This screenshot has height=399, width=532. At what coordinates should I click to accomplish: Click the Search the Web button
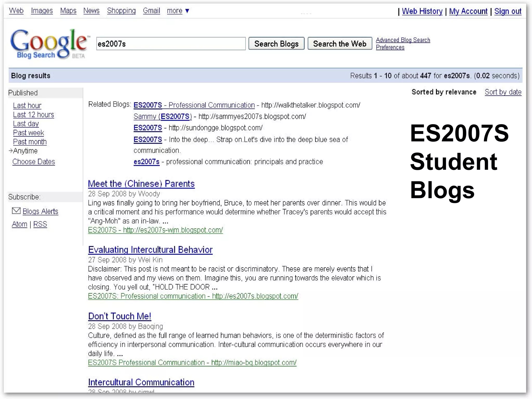(x=340, y=44)
